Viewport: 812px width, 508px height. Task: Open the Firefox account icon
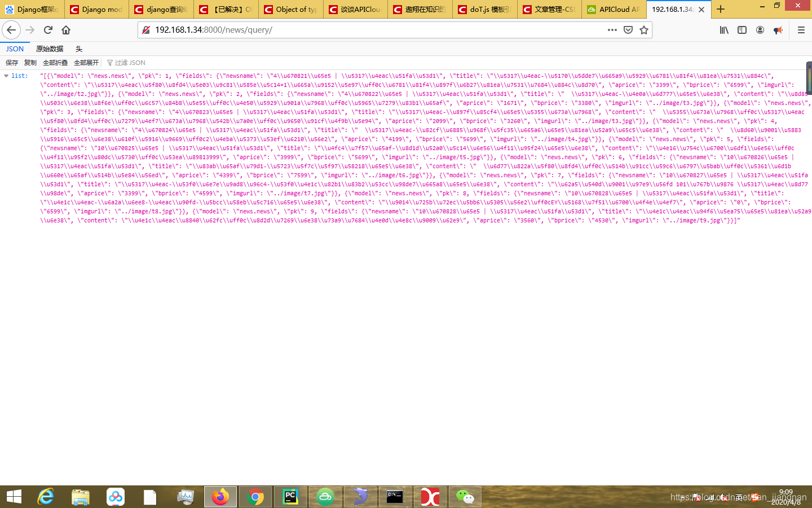click(760, 30)
